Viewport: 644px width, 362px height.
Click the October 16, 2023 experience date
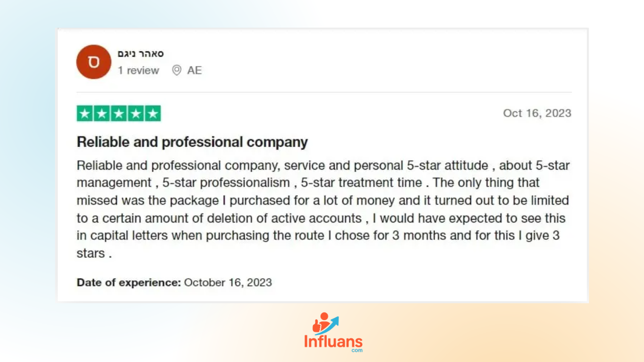(x=228, y=282)
